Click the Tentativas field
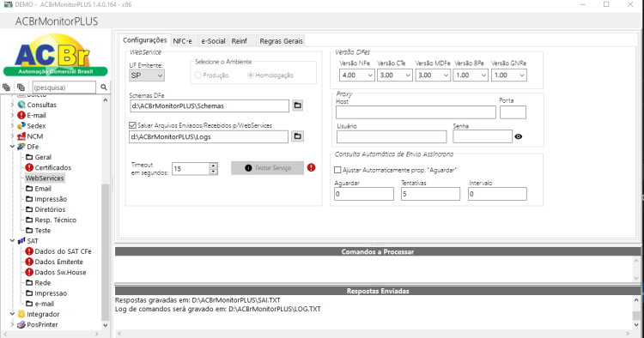644x338 pixels. [x=430, y=194]
